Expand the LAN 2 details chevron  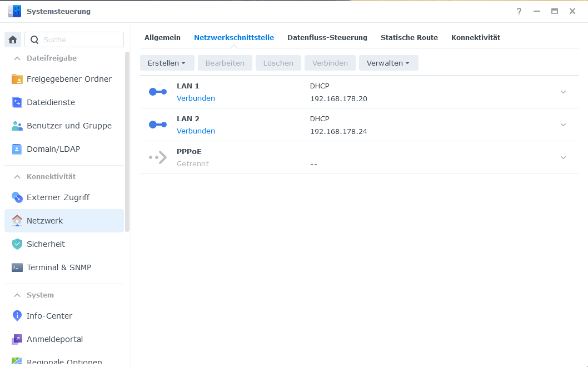coord(563,125)
